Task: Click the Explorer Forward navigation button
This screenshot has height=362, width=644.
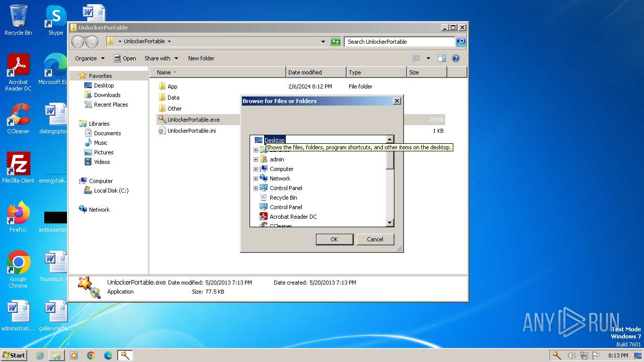Action: click(x=92, y=42)
